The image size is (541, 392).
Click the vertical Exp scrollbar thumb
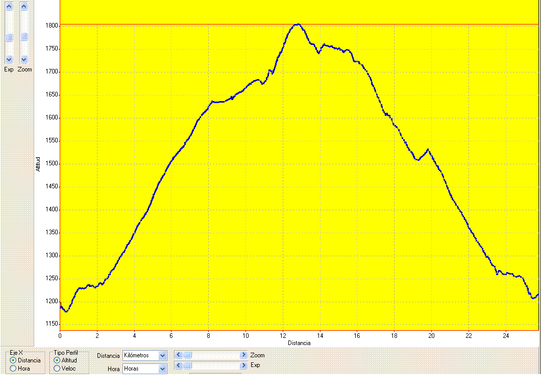click(9, 37)
